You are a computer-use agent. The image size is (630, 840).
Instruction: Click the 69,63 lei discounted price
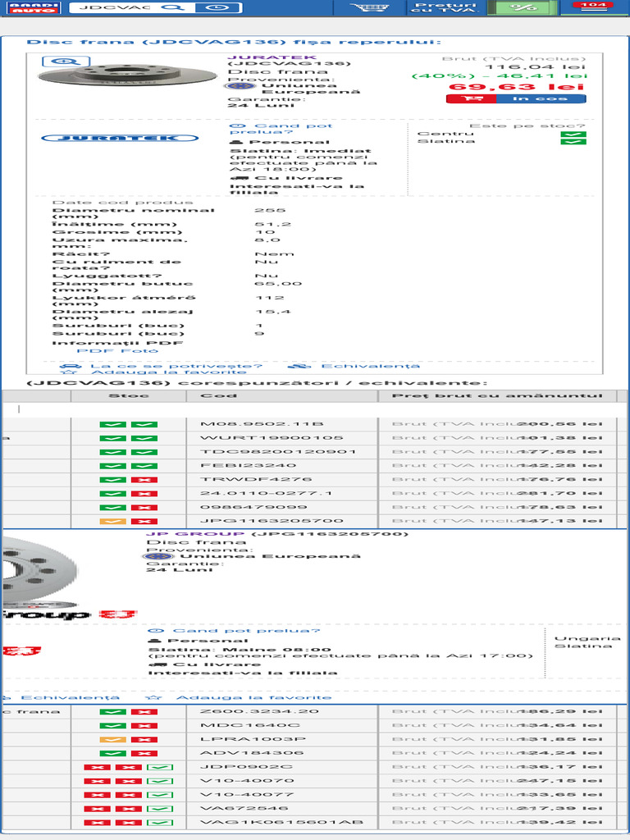point(517,87)
